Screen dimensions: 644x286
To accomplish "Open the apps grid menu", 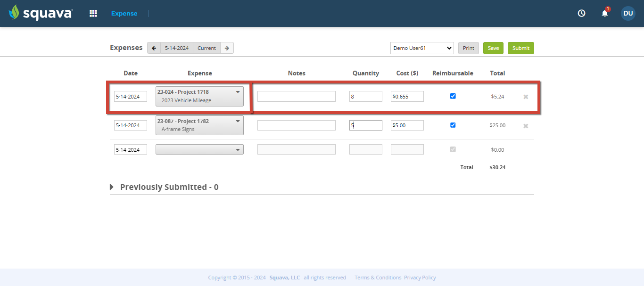I will [93, 13].
